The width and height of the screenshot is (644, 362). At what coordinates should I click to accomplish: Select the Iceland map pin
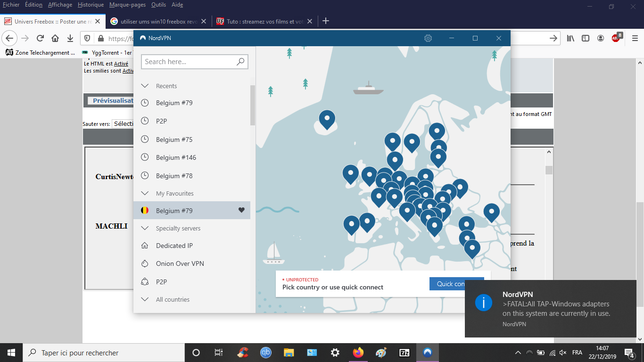tap(327, 120)
